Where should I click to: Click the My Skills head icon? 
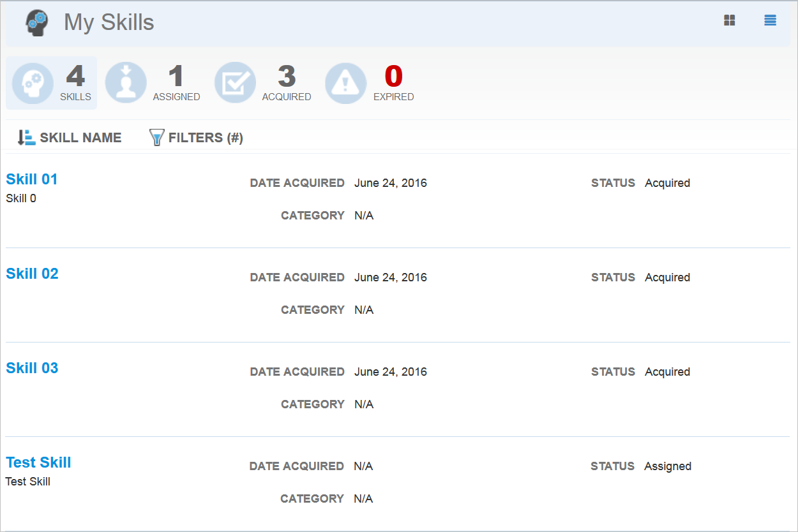(38, 23)
